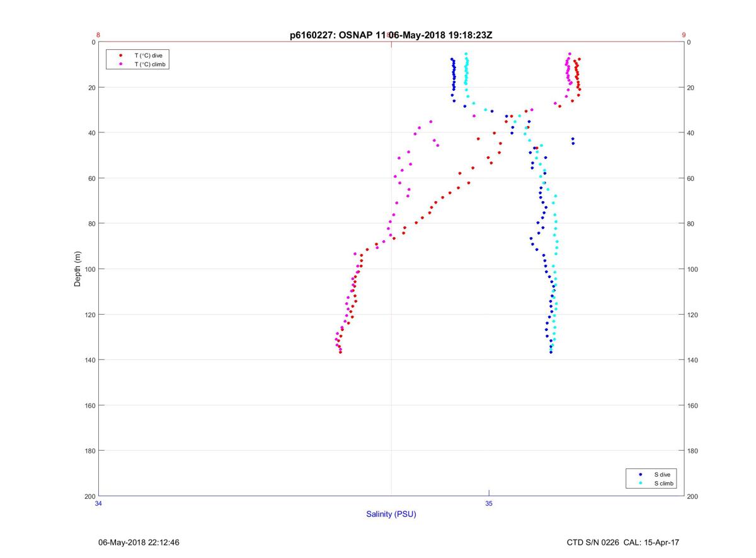
Task: Click the 20 tick on the right depth axis
Action: tap(691, 88)
